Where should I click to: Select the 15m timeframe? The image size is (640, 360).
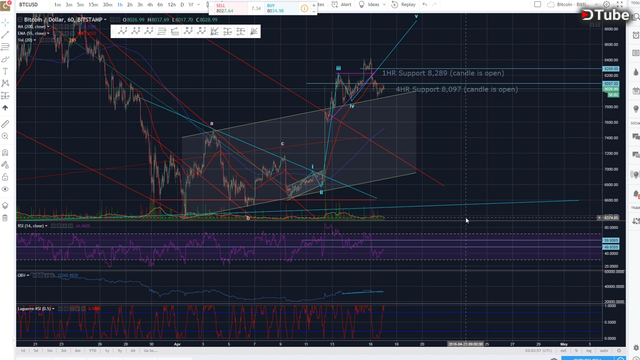tap(93, 4)
